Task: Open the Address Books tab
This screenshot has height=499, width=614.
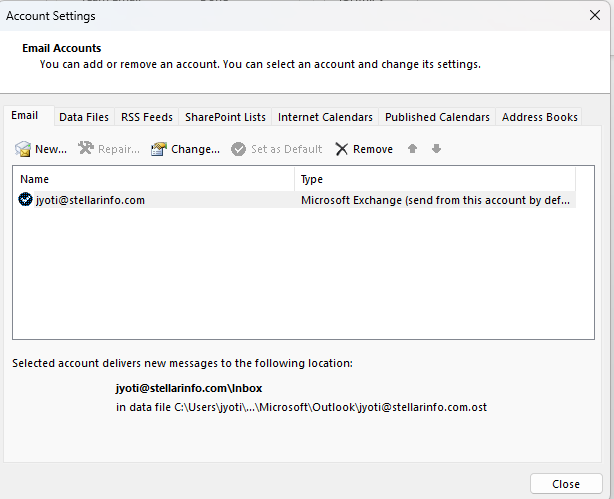Action: tap(540, 117)
